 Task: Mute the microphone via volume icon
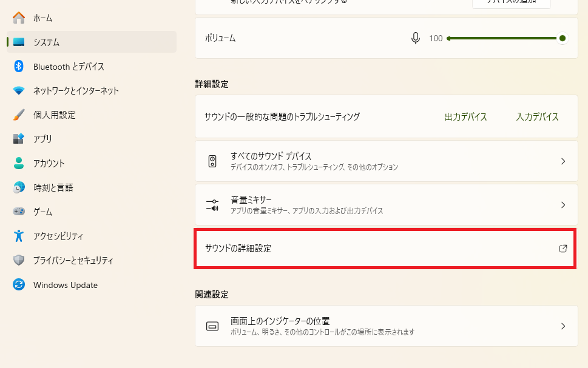coord(415,38)
